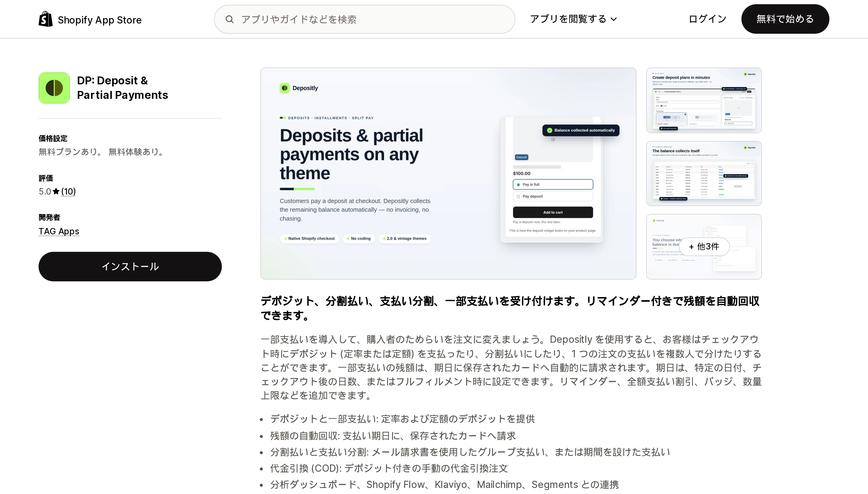Select the Pay in full radio option
868x494 pixels.
[x=518, y=185]
